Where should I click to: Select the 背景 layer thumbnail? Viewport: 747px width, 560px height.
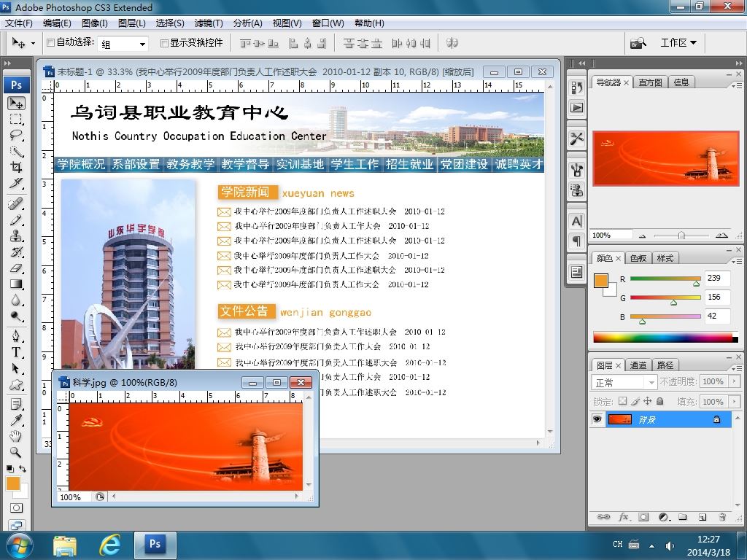pos(620,419)
